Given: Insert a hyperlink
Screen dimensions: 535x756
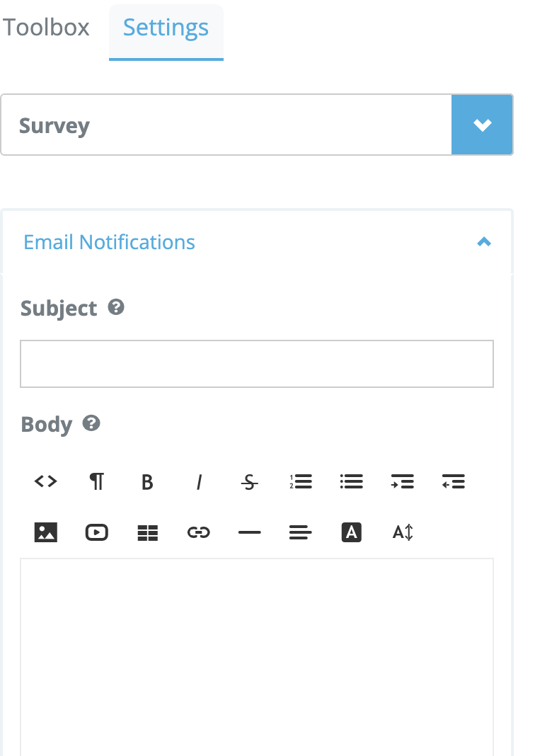Looking at the screenshot, I should click(x=199, y=532).
